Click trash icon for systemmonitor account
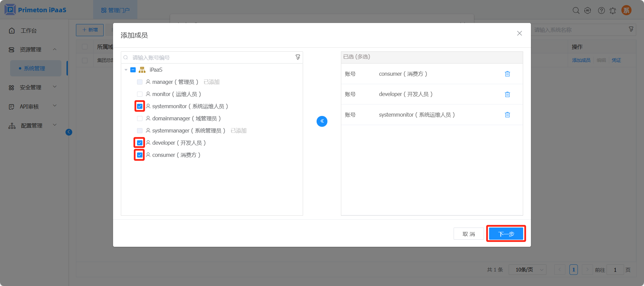The width and height of the screenshot is (644, 286). (x=507, y=115)
